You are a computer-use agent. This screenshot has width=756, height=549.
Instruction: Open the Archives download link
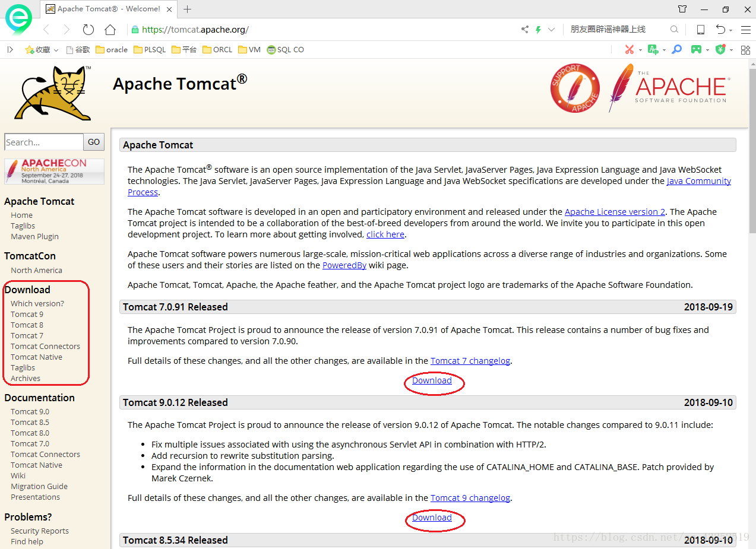26,378
